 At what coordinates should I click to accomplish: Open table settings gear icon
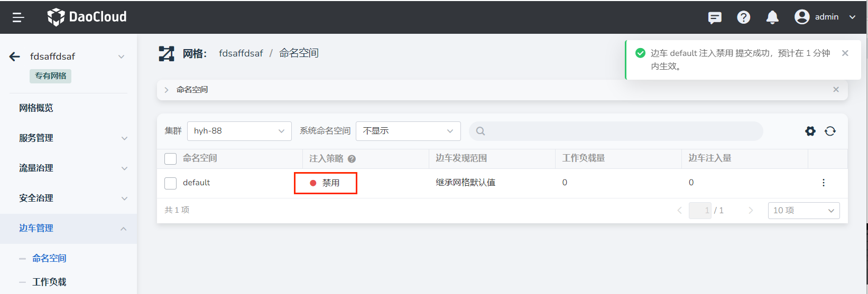pyautogui.click(x=810, y=131)
